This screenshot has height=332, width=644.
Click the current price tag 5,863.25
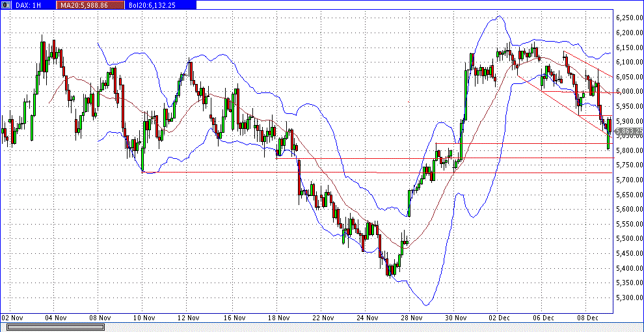pyautogui.click(x=630, y=131)
